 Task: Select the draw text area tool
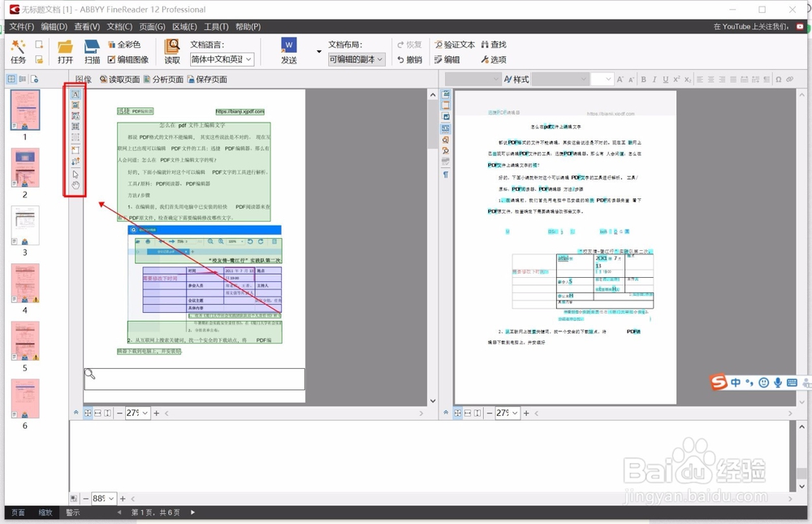pyautogui.click(x=76, y=94)
